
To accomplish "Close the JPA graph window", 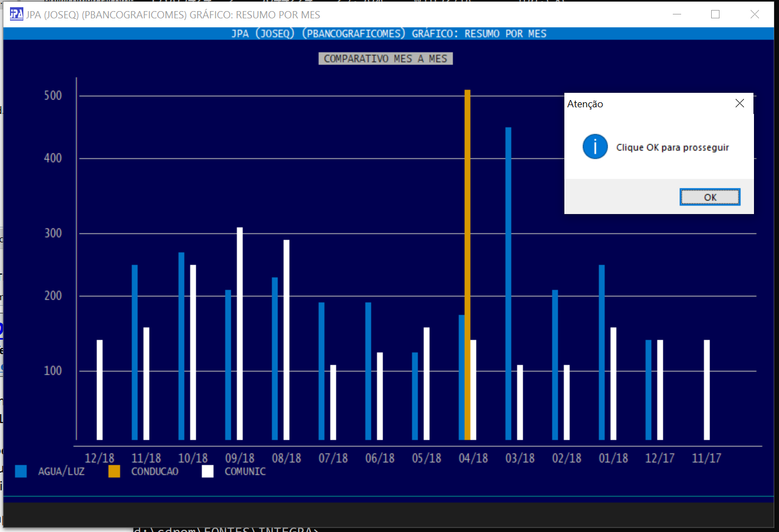I will [755, 14].
